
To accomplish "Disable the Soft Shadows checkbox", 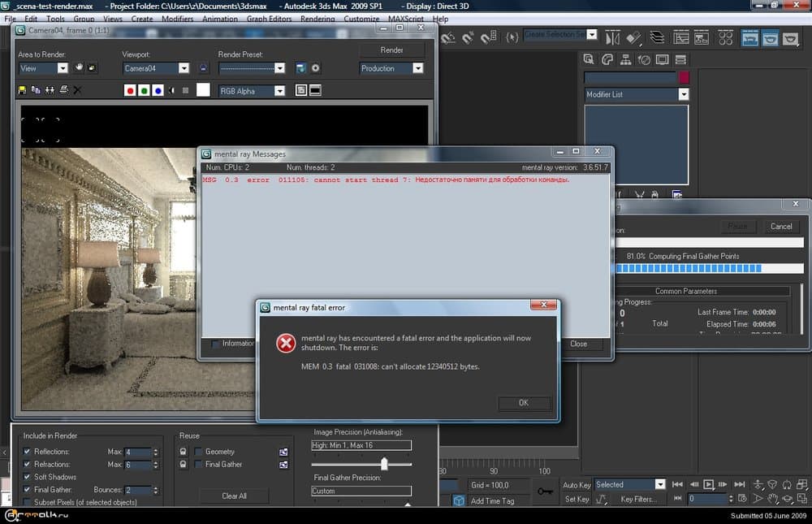I will 28,477.
